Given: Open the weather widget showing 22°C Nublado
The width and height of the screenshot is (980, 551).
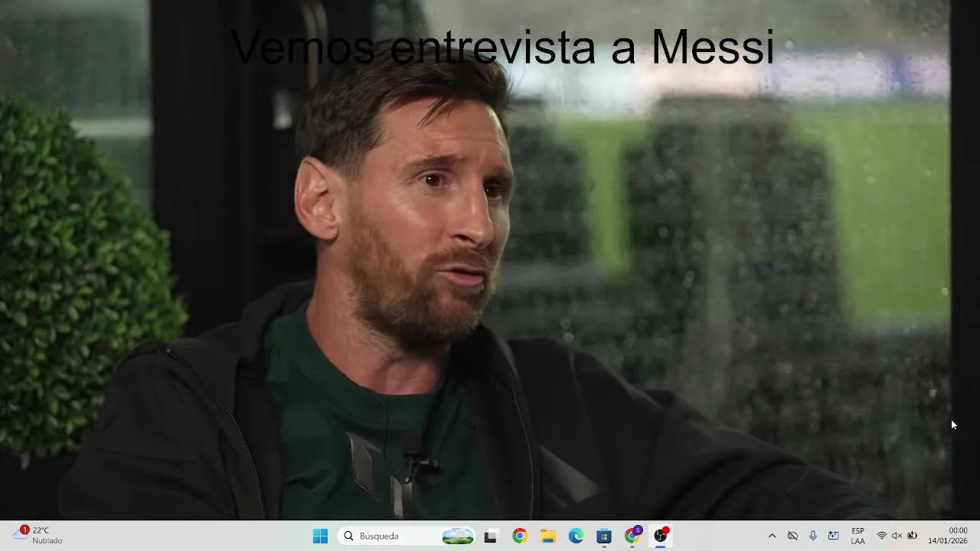Looking at the screenshot, I should tap(38, 536).
